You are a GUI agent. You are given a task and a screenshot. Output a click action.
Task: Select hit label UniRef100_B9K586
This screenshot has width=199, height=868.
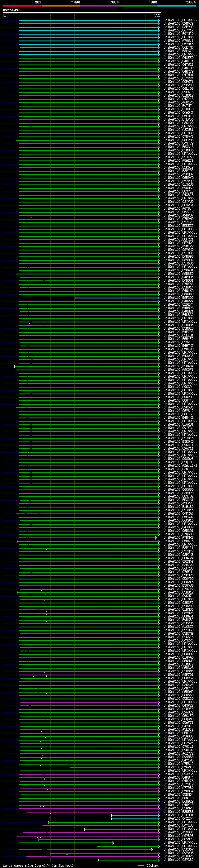(178, 408)
